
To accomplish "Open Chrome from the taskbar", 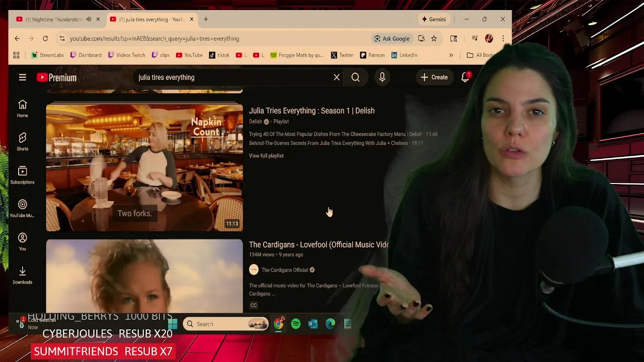I will click(278, 324).
